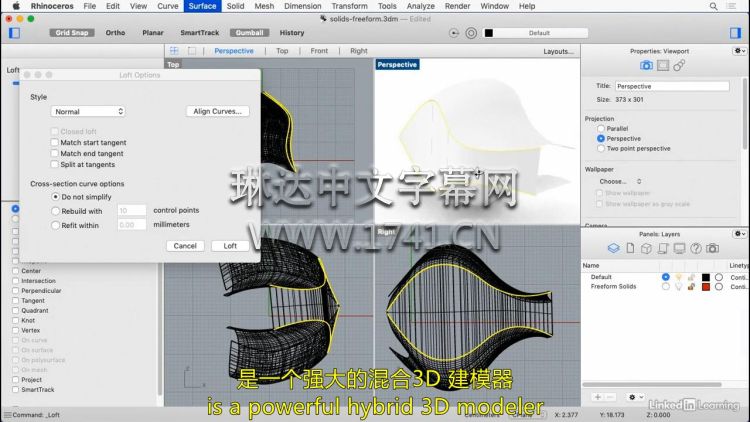Viewport: 750px width, 422px height.
Task: Open the loft Style Normal dropdown
Action: [x=88, y=111]
